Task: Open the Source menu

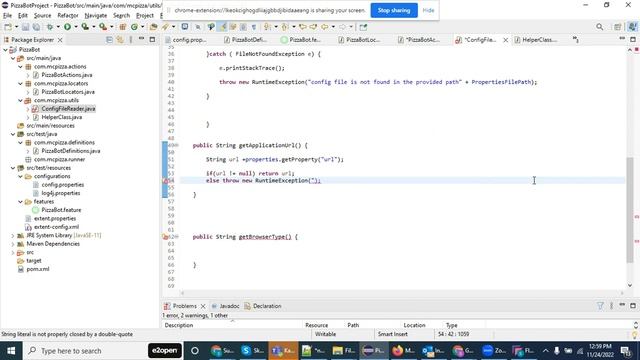Action: tap(42, 16)
